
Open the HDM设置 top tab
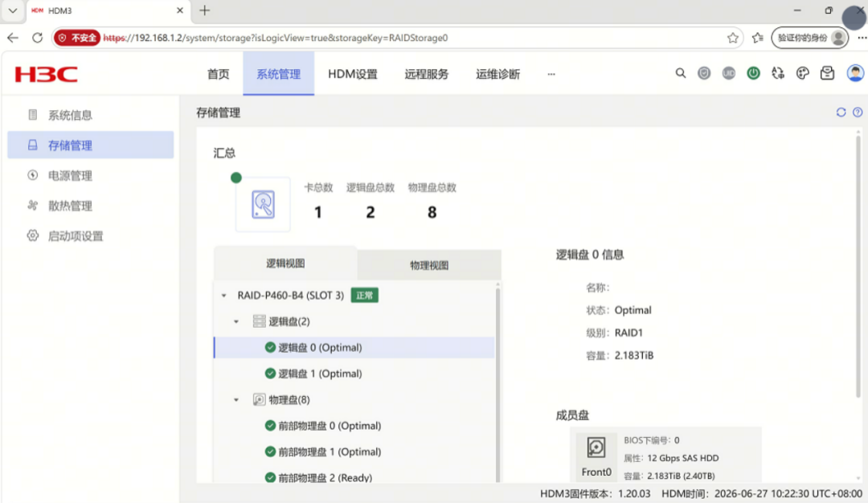(x=353, y=74)
